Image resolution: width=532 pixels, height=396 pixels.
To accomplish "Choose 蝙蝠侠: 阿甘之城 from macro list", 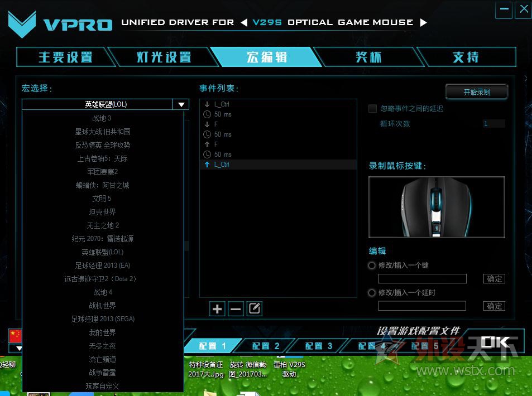I will [103, 185].
